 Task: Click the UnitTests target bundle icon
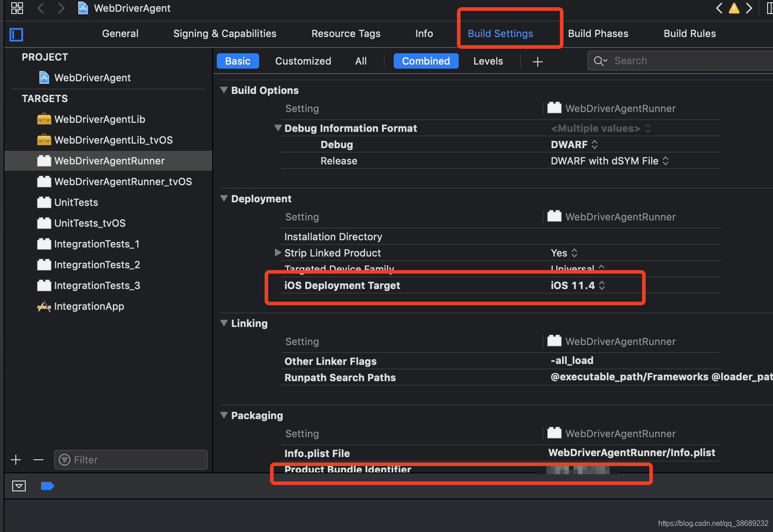pos(44,202)
